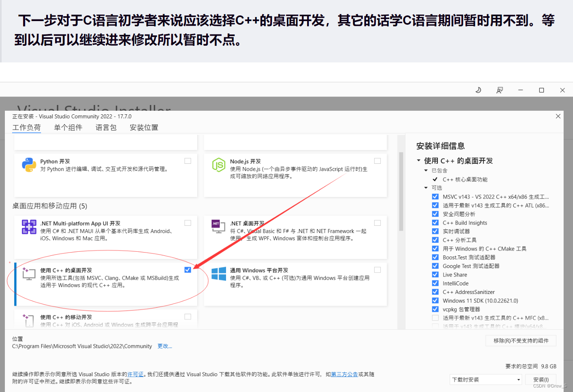Click the Universal Windows Platform logo icon

219,274
